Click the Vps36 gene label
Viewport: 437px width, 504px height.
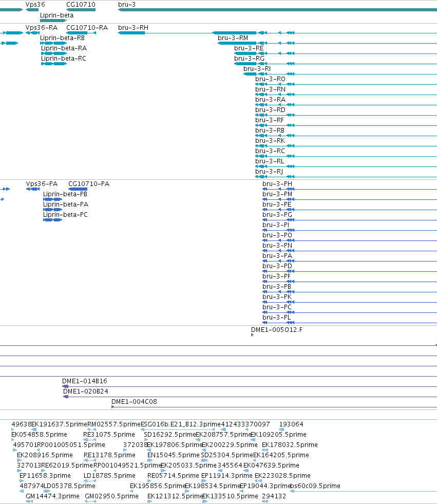(35, 5)
